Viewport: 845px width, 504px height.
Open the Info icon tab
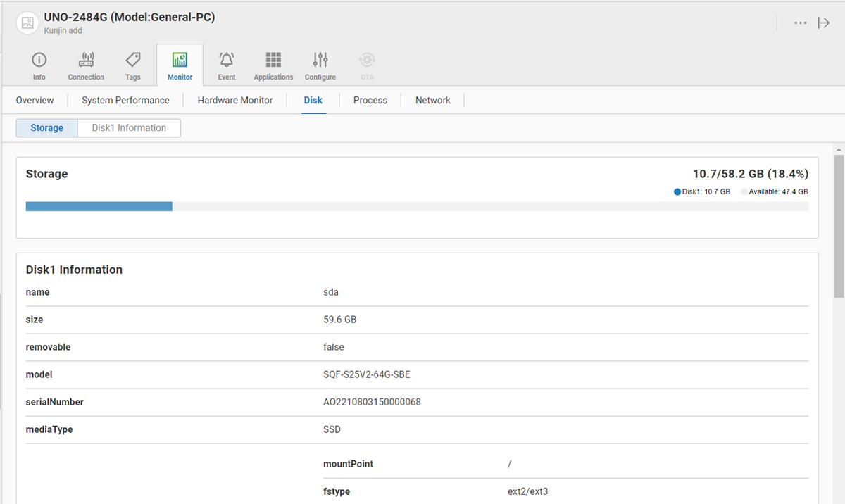click(x=39, y=61)
